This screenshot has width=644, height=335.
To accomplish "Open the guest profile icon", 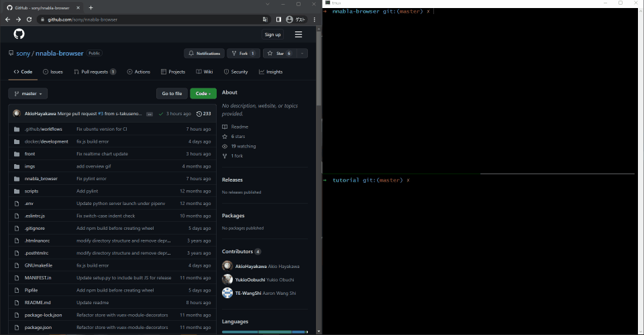I will (290, 19).
